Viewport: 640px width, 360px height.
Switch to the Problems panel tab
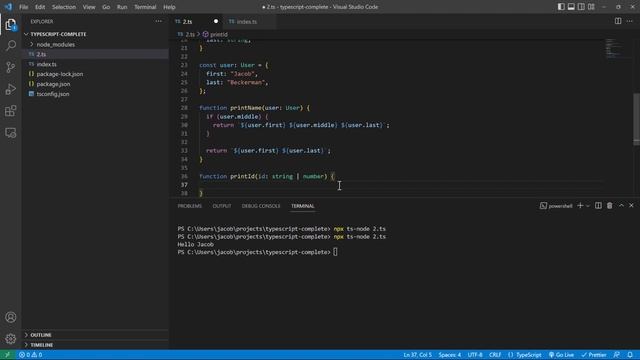coord(190,206)
